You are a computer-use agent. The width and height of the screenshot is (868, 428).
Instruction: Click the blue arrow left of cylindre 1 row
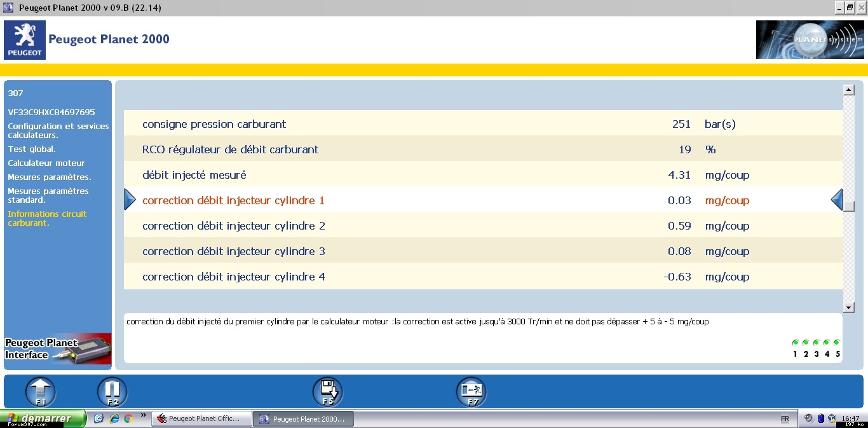pos(130,200)
